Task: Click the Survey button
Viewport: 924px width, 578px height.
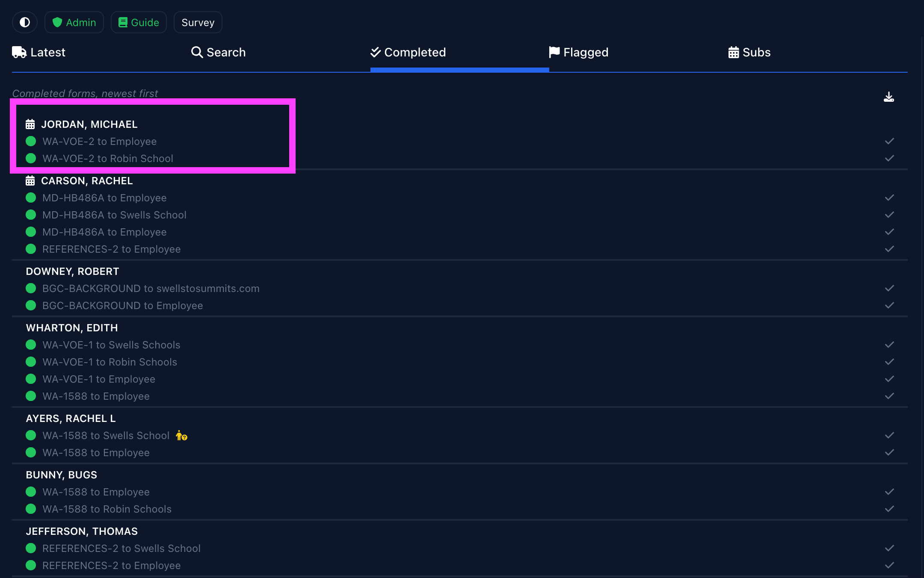Action: (x=198, y=22)
